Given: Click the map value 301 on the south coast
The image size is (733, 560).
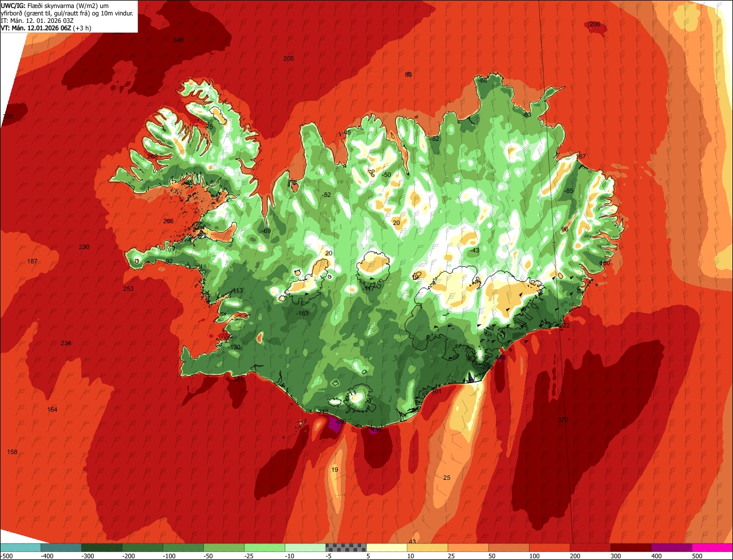Looking at the screenshot, I should [x=436, y=392].
